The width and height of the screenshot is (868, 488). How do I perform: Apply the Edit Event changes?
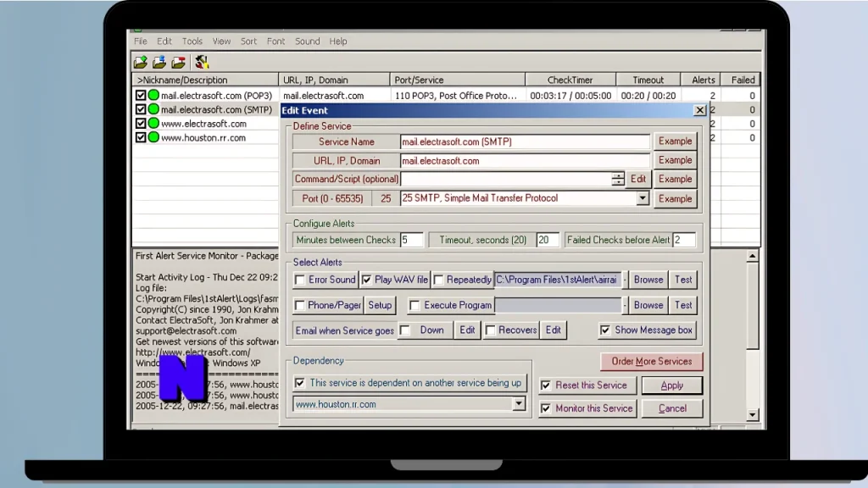tap(672, 385)
